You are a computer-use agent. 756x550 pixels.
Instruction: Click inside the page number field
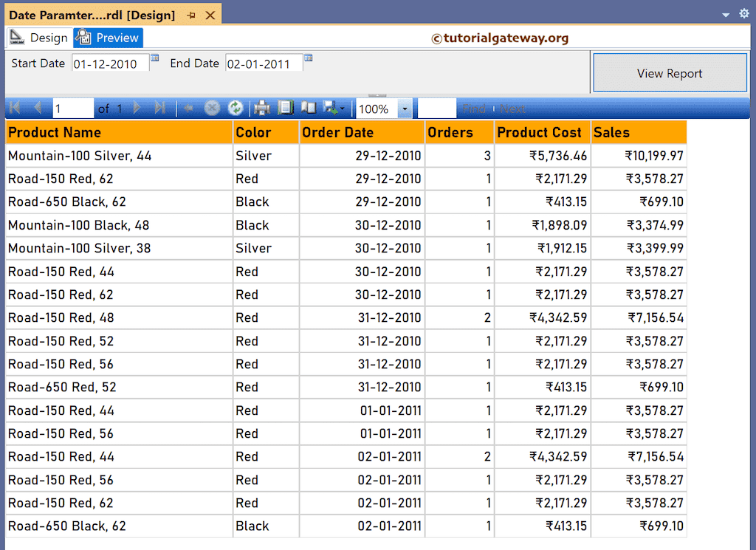[x=72, y=108]
